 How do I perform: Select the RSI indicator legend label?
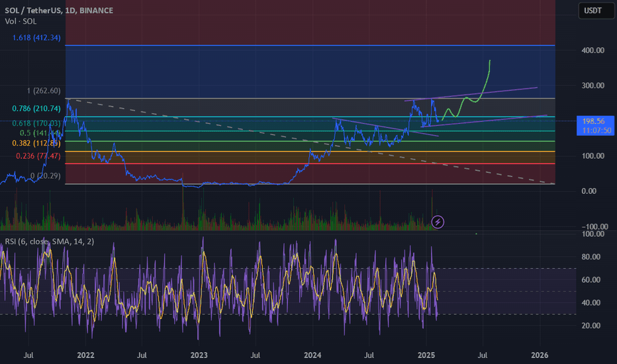click(x=50, y=241)
